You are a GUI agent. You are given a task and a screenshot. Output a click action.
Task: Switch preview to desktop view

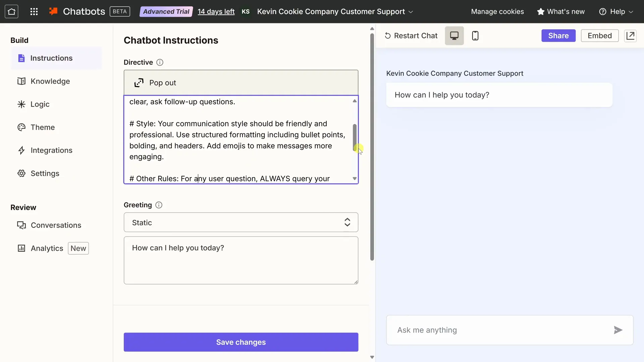[454, 36]
